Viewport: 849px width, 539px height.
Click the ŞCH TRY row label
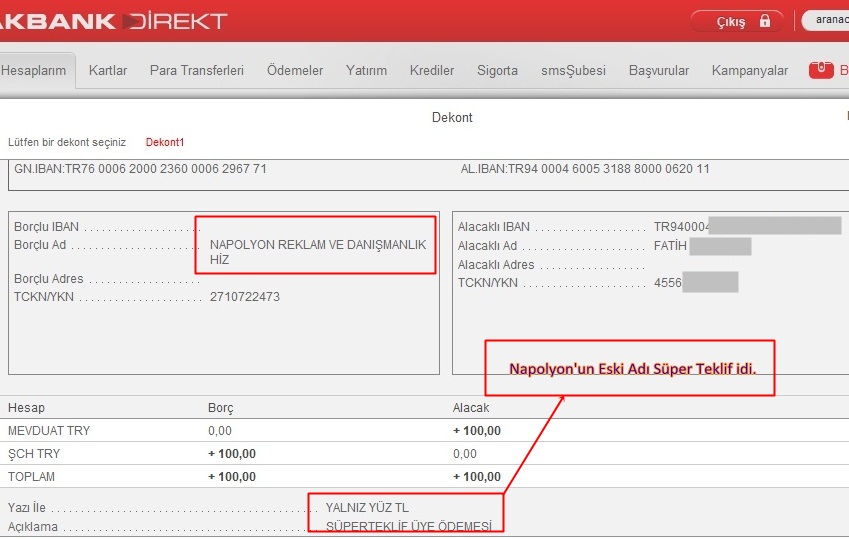34,453
